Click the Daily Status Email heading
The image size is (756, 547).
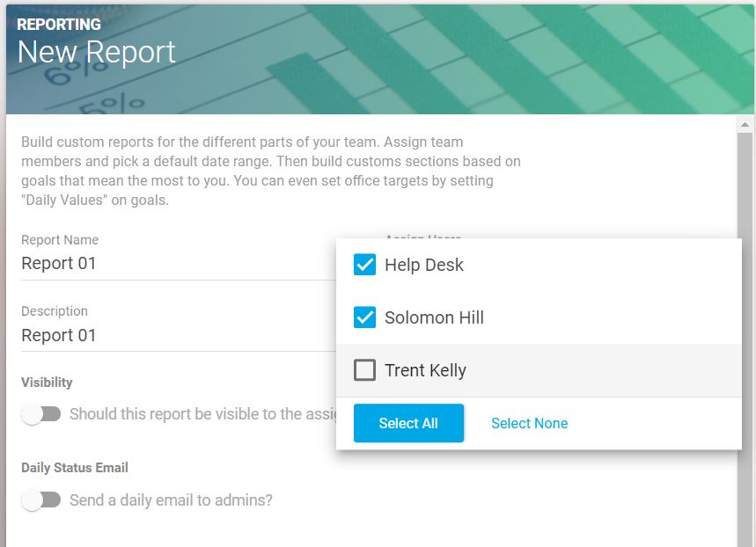point(75,468)
